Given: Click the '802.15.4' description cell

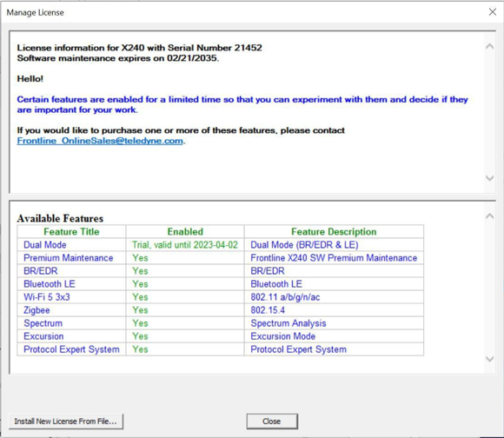Looking at the screenshot, I should tap(334, 310).
